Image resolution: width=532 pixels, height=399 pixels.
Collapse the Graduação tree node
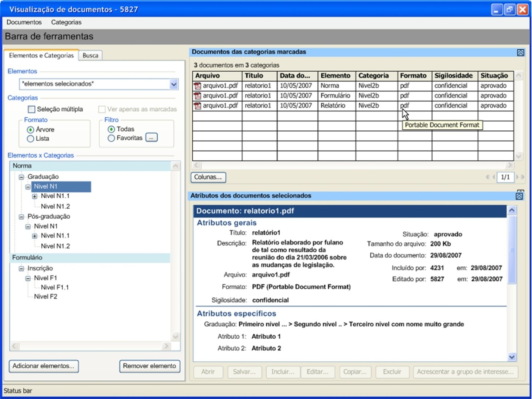tap(21, 177)
